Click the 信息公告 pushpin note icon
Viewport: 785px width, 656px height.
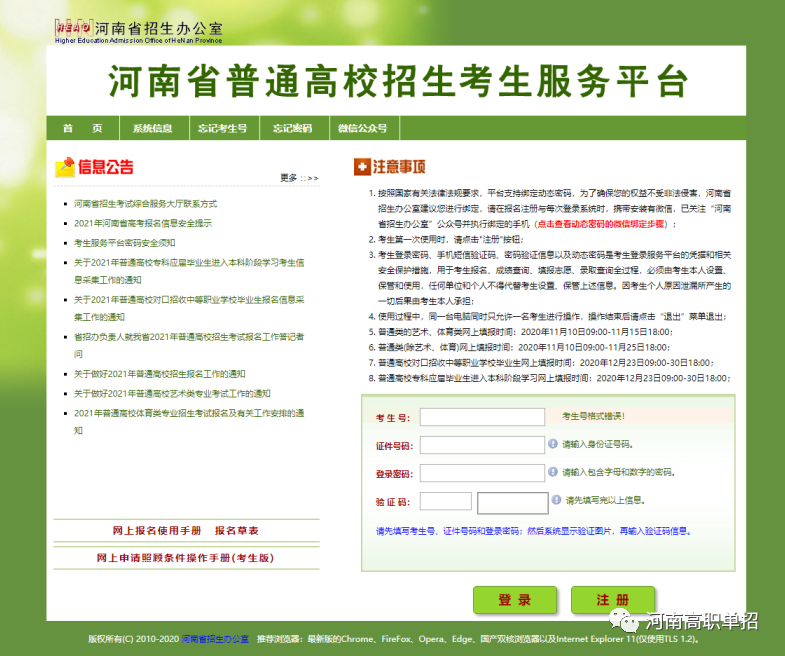[65, 167]
